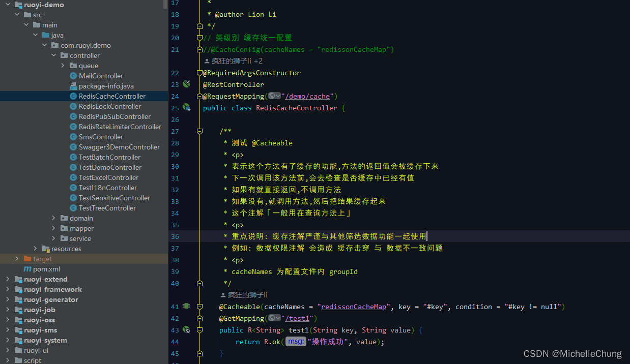This screenshot has height=364, width=630.
Task: Expand the queue folder
Action: point(62,66)
